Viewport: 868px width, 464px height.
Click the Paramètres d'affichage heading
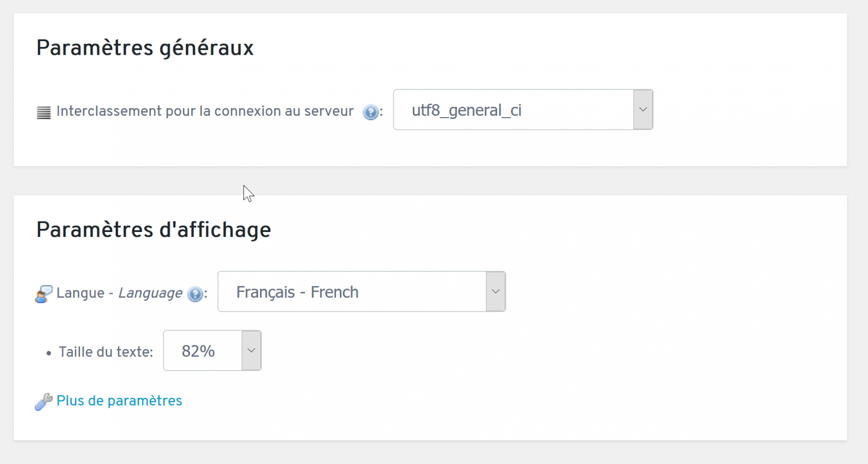[x=153, y=230]
